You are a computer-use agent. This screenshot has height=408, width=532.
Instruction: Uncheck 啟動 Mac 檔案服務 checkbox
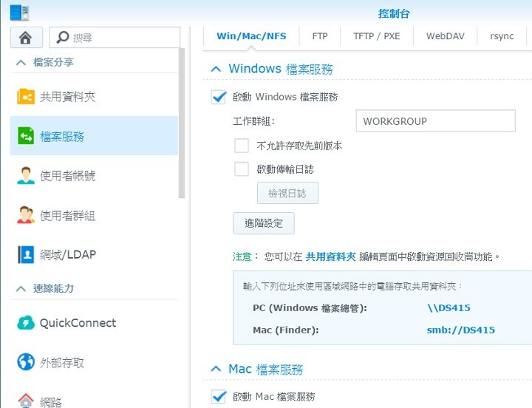pos(219,396)
